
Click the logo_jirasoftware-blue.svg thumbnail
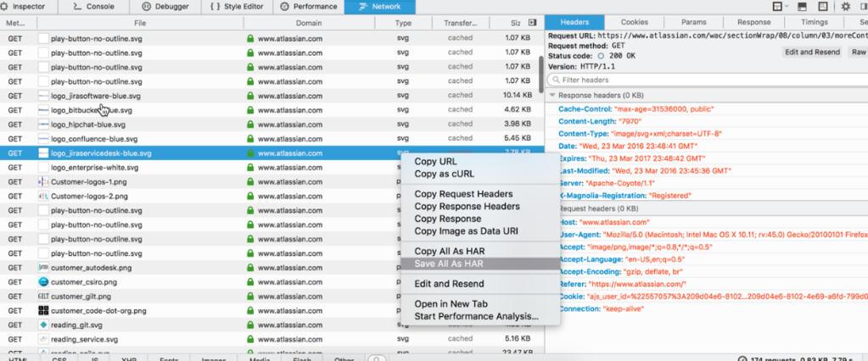click(44, 96)
